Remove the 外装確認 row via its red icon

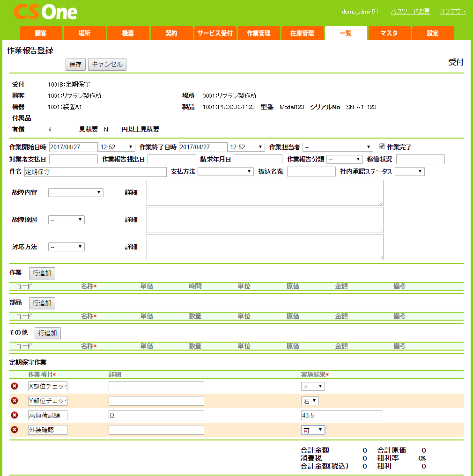tap(14, 430)
